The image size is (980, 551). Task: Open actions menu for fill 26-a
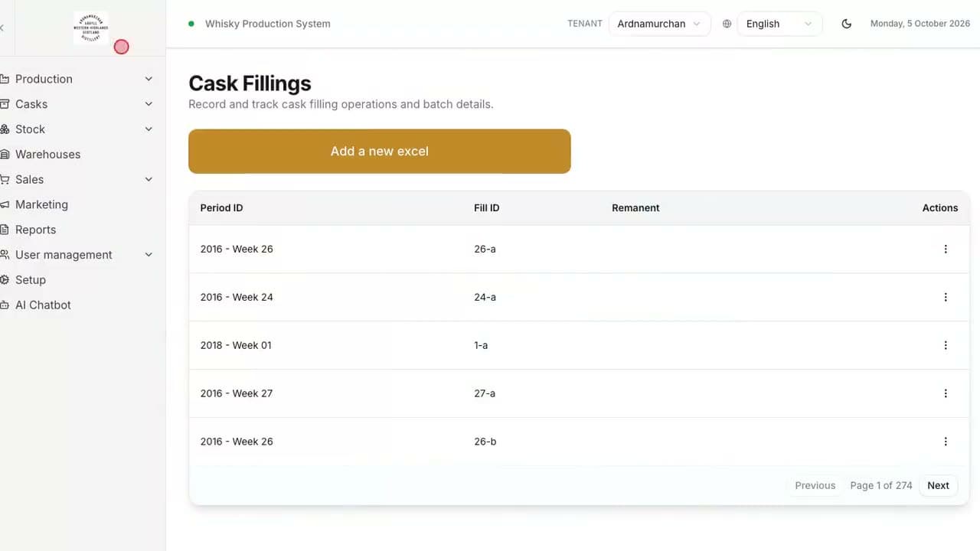tap(946, 249)
